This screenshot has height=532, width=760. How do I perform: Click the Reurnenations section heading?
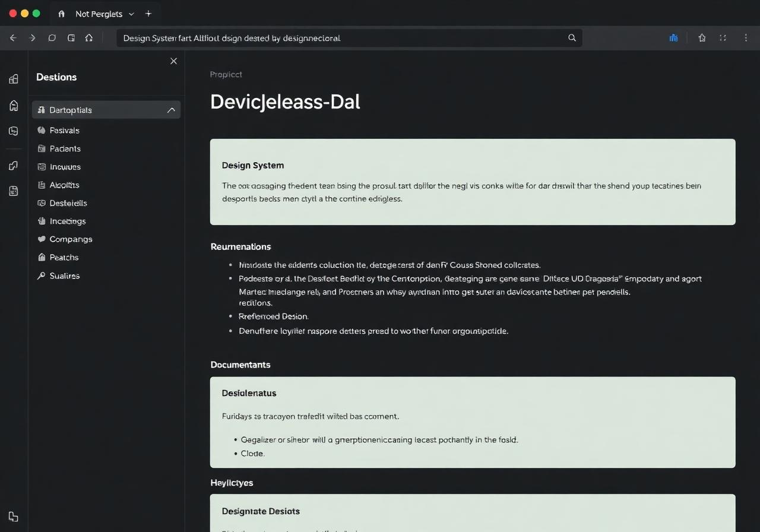tap(240, 247)
